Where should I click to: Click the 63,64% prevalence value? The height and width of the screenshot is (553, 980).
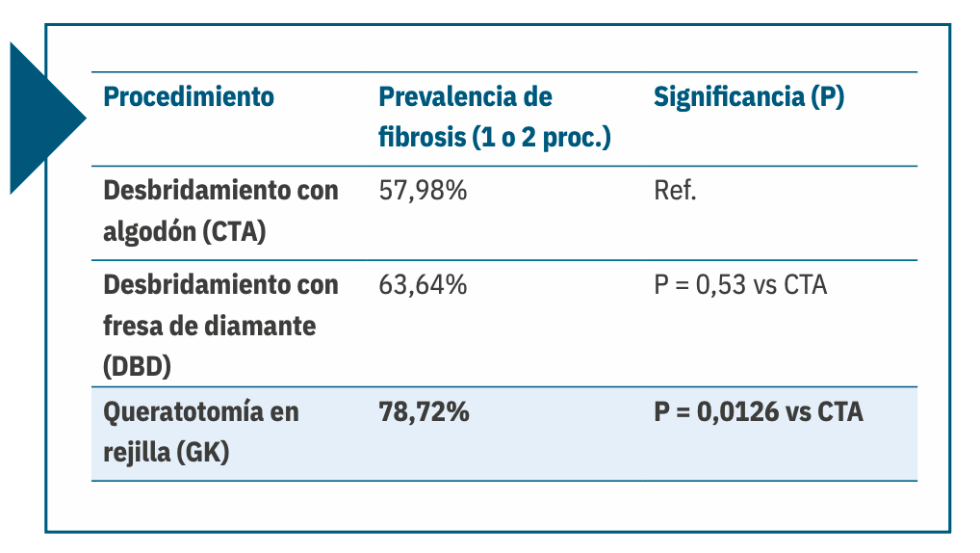tap(423, 284)
